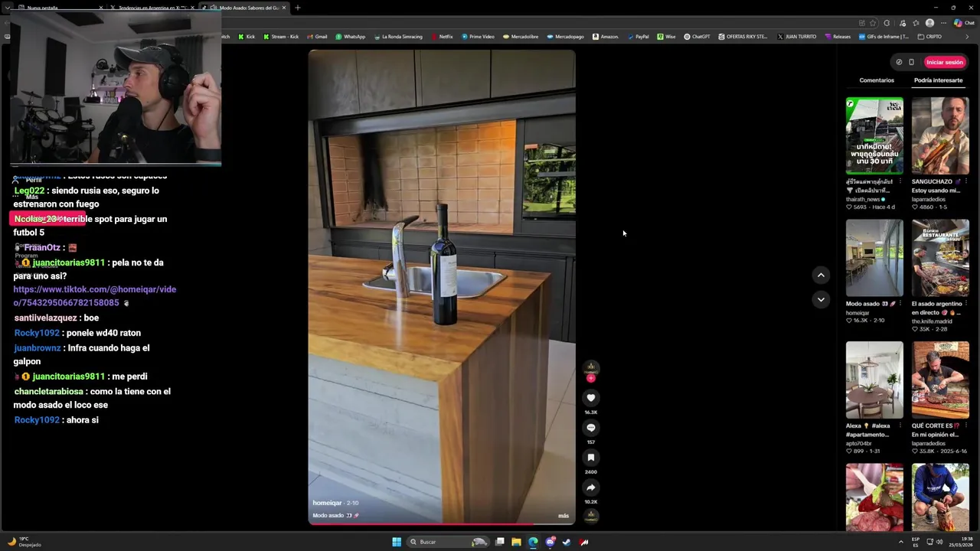Screen dimensions: 980x551
Task: Click the taskbar Buscar search box
Action: [x=448, y=542]
